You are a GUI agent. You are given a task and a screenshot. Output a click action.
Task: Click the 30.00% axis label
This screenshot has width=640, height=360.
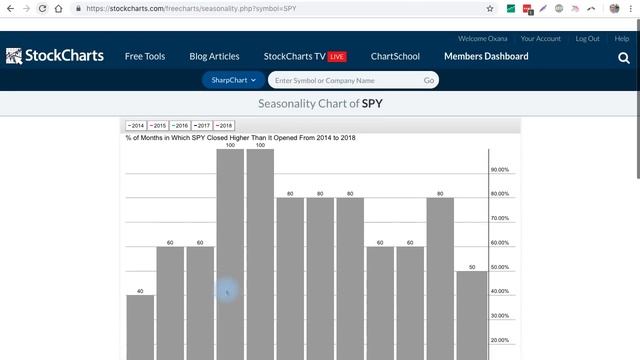pos(500,316)
